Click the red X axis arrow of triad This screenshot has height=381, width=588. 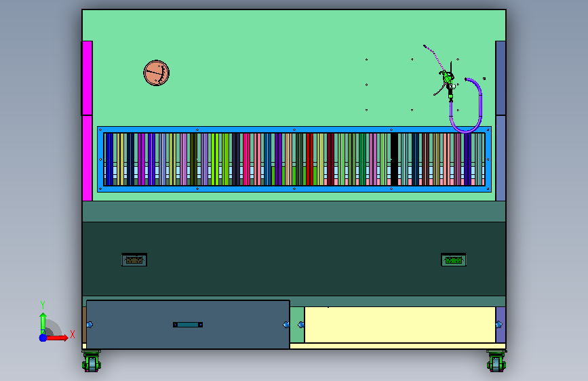tap(58, 338)
